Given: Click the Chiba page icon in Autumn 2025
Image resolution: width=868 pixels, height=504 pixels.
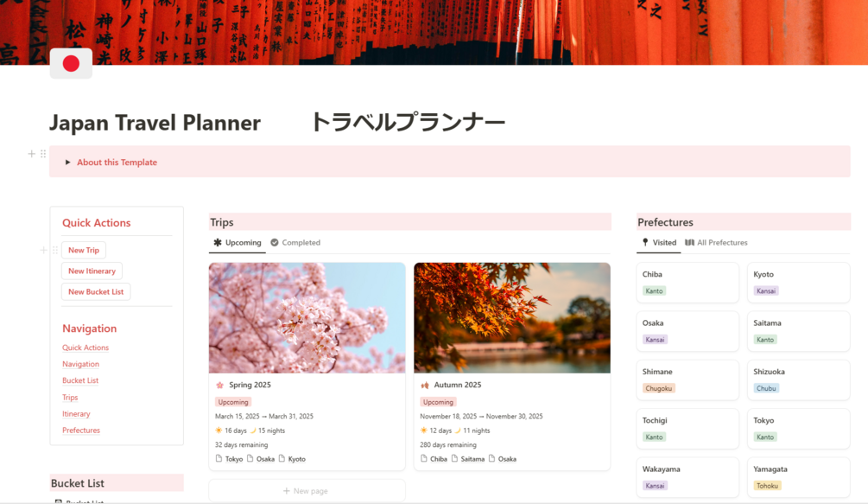Looking at the screenshot, I should click(x=423, y=458).
